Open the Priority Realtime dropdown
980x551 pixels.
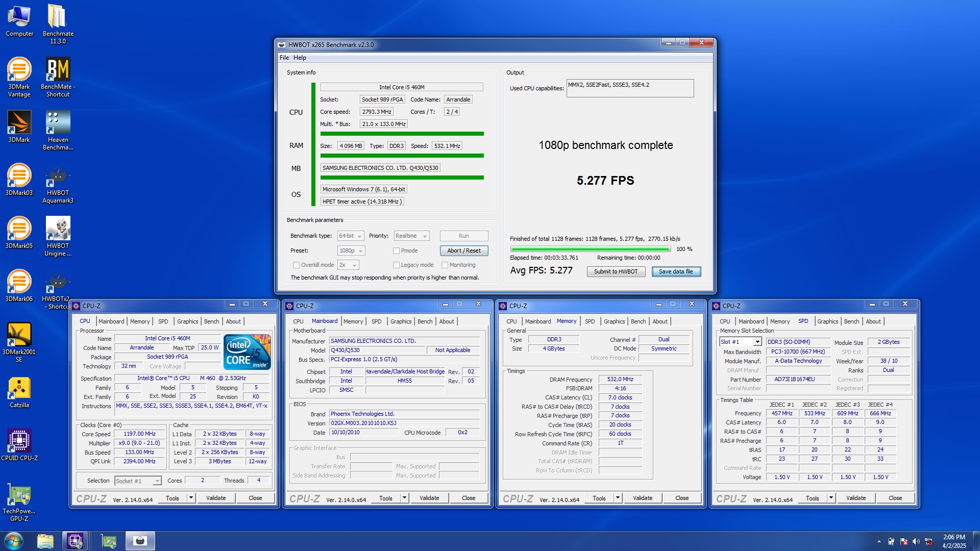(411, 236)
